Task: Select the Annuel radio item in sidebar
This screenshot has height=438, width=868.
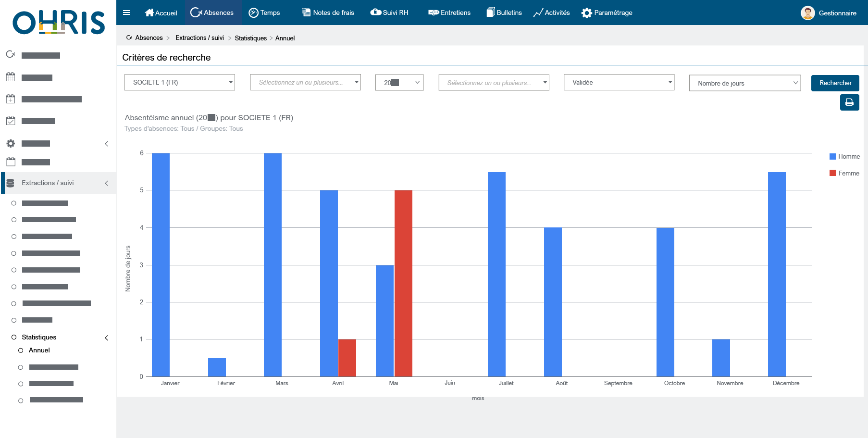Action: [x=21, y=350]
